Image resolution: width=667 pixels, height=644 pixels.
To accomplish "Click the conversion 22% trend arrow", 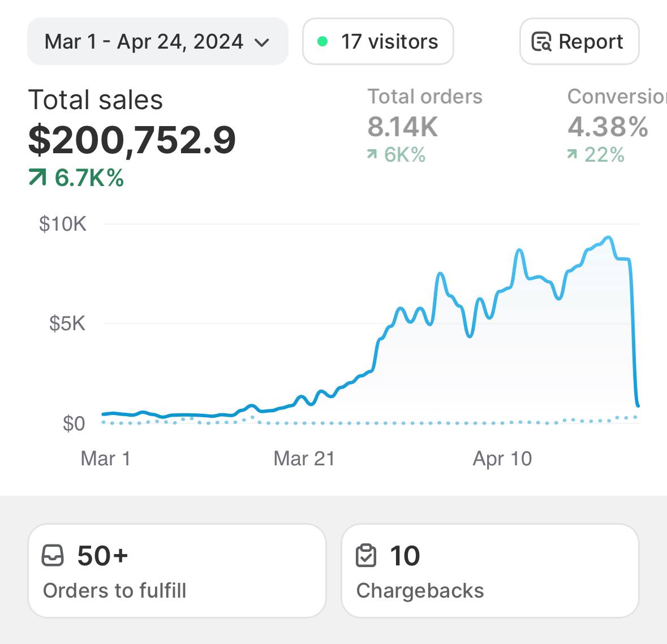I will tap(572, 154).
